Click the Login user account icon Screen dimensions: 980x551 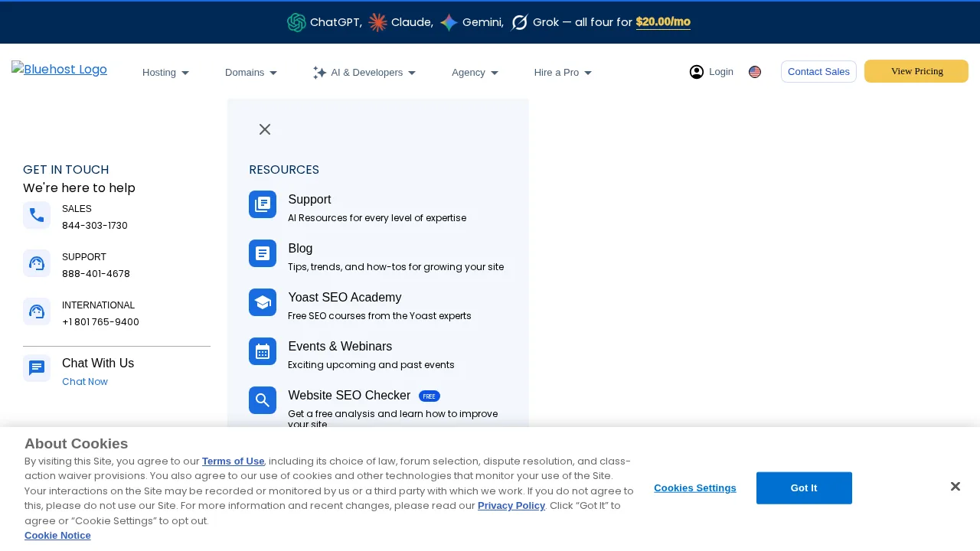tap(697, 72)
